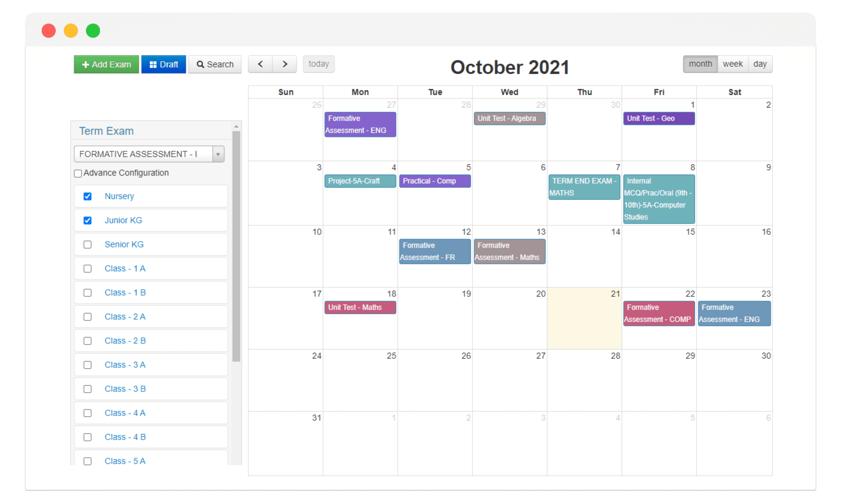841x504 pixels.
Task: Click the previous month navigation arrow
Action: 260,64
